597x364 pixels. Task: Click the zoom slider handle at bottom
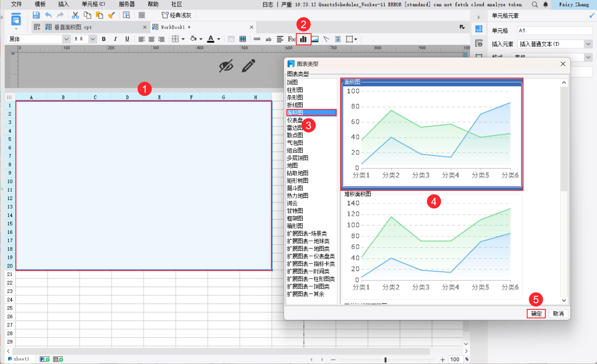[385, 360]
